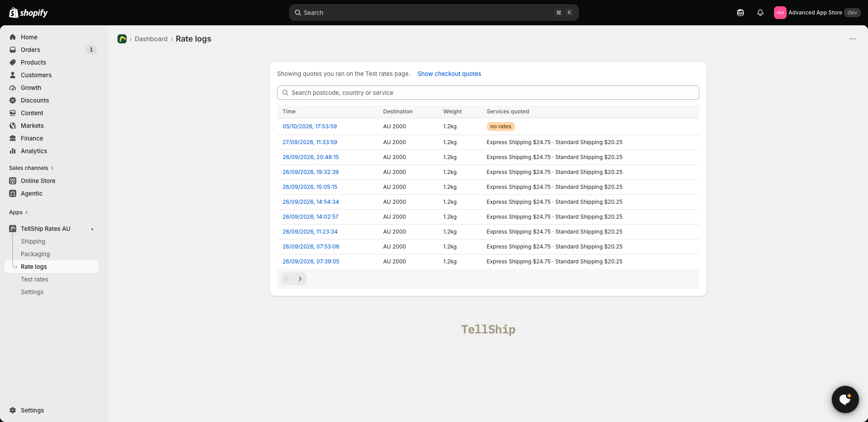This screenshot has height=422, width=868.
Task: Click the Analytics bar chart icon
Action: (x=13, y=151)
